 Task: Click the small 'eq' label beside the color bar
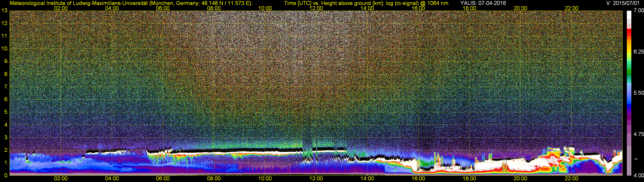[x=636, y=159]
